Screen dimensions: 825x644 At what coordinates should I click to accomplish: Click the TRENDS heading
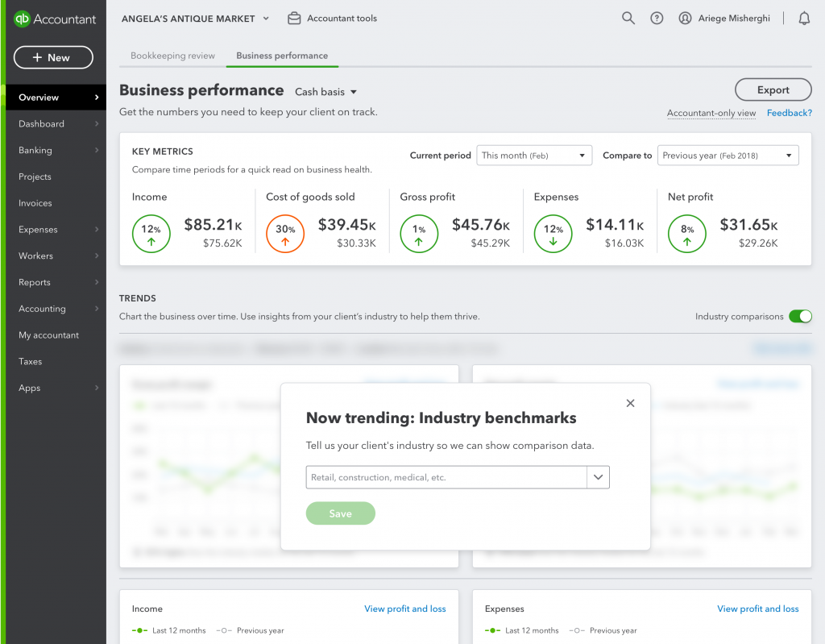[x=137, y=298]
